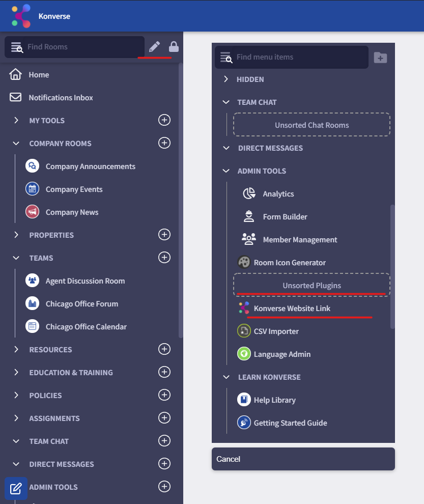This screenshot has width=424, height=504.
Task: Click the Find Rooms search list icon
Action: click(17, 47)
